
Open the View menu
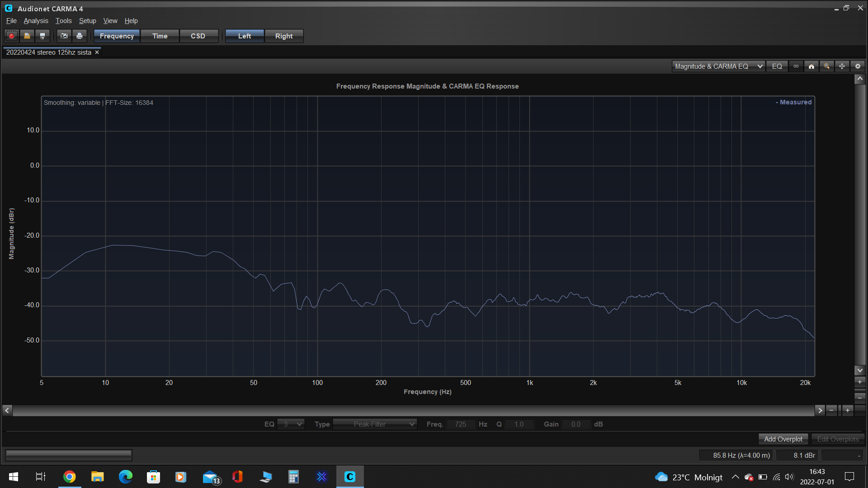110,21
